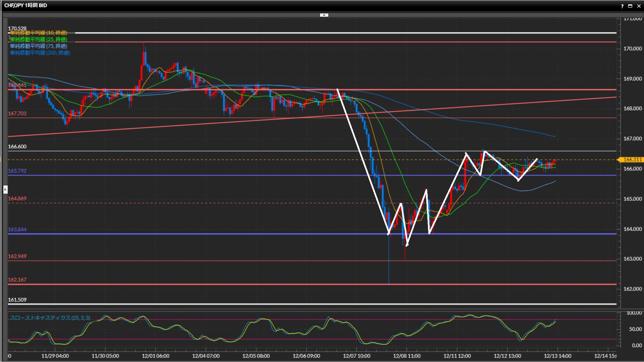Expand the top toolbar drop-down arrow

click(x=324, y=15)
